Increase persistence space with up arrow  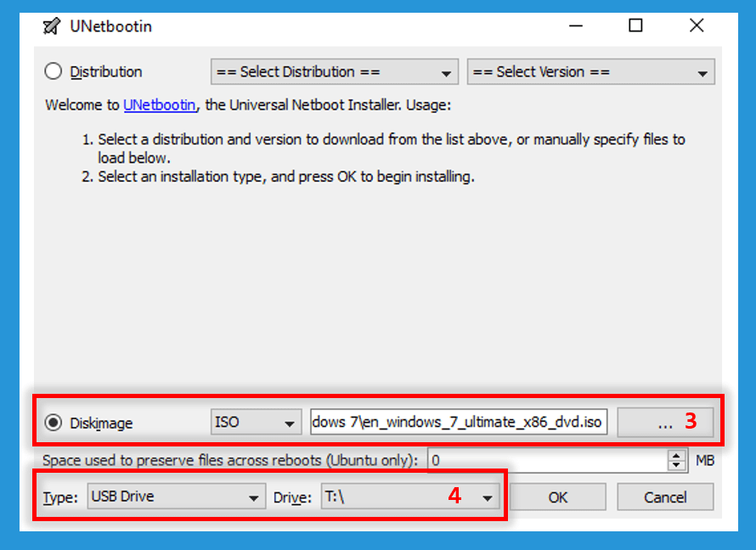(x=677, y=455)
